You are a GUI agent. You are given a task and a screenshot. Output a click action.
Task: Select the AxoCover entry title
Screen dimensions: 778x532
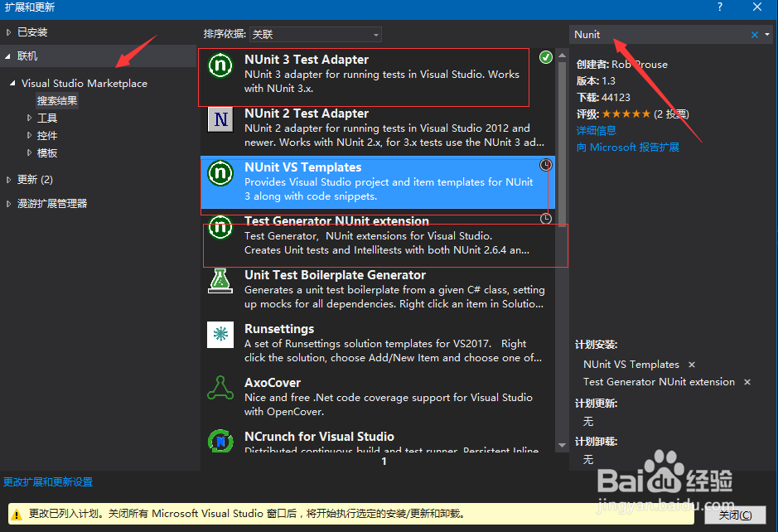273,383
